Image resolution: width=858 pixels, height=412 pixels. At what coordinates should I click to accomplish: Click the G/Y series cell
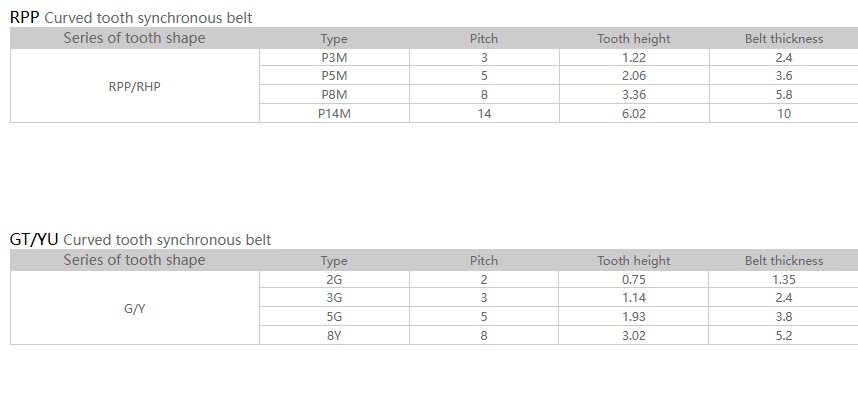point(134,308)
